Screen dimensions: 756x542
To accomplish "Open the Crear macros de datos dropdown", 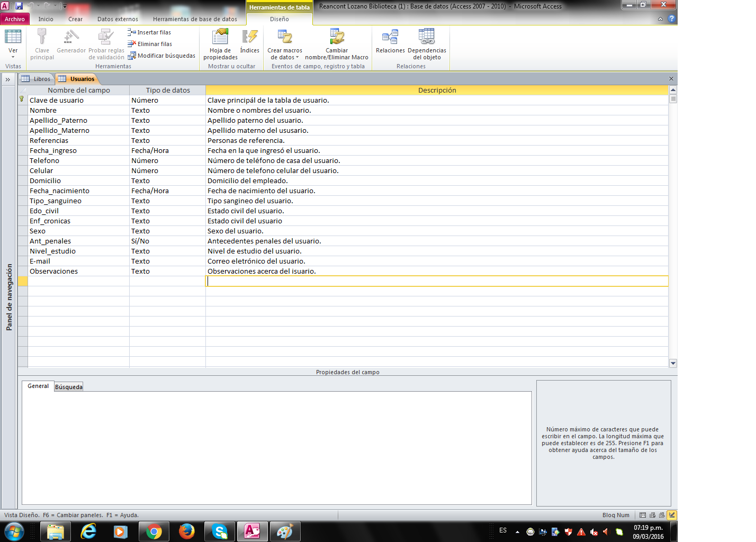I will pyautogui.click(x=285, y=54).
